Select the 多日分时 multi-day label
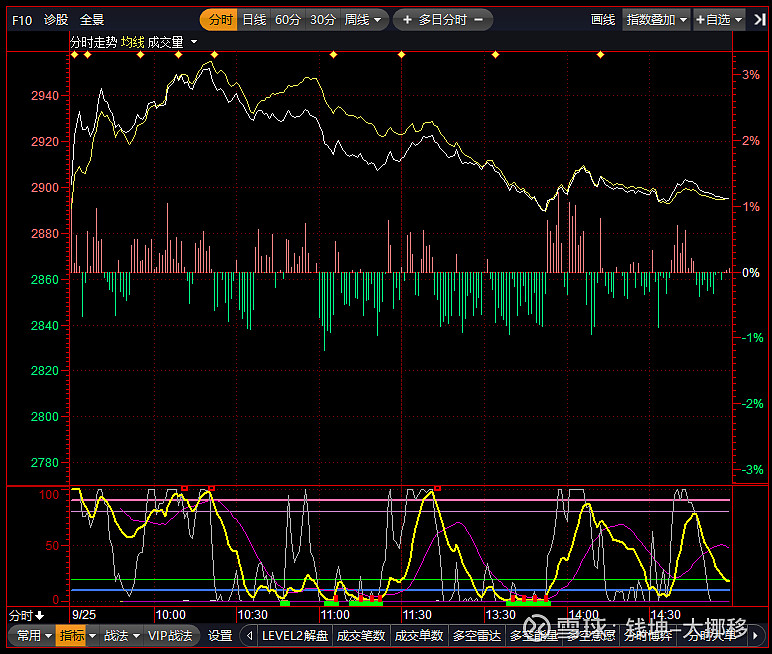Image resolution: width=772 pixels, height=654 pixels. click(x=443, y=20)
